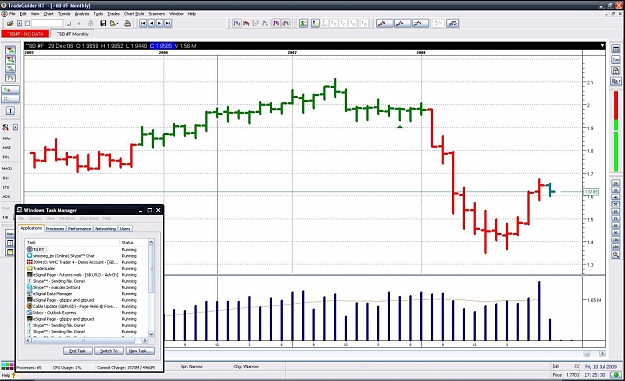The image size is (625, 381).
Task: Click highlighted Close price in header
Action: pos(161,46)
